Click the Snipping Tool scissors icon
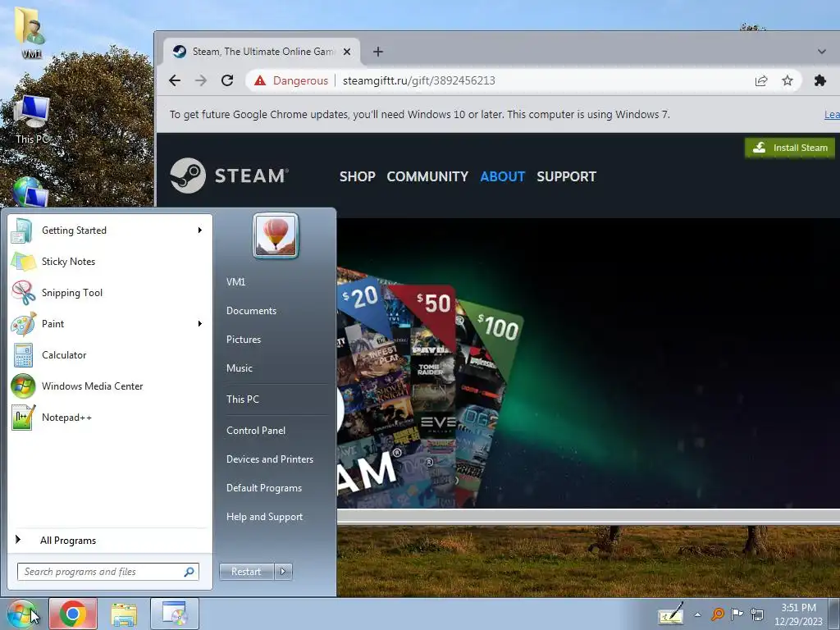Image resolution: width=840 pixels, height=630 pixels. pos(23,293)
